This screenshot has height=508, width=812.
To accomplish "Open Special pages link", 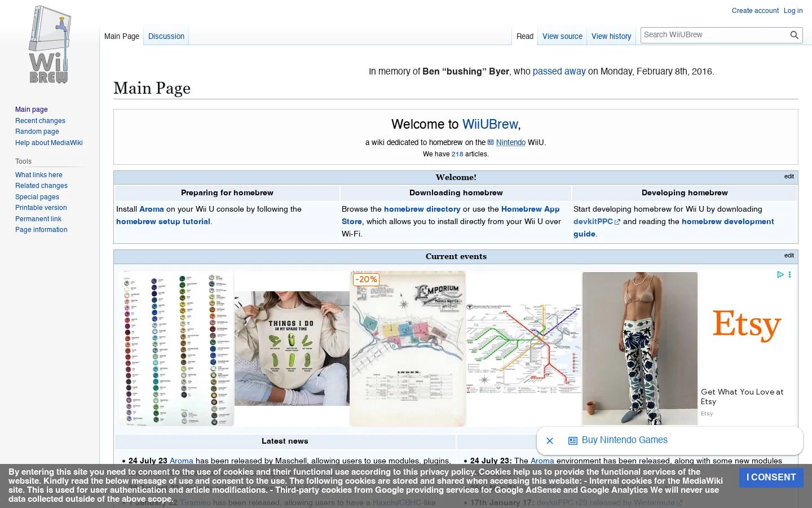I will point(37,197).
